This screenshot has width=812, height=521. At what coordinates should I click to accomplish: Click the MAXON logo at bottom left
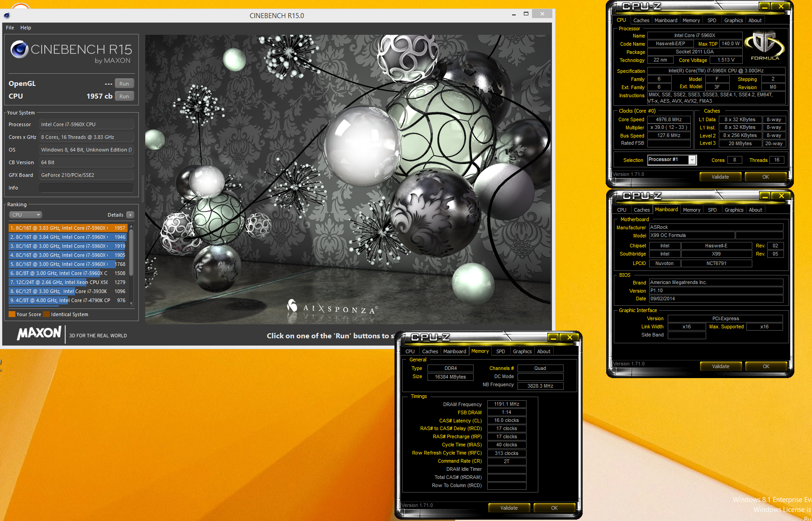point(39,333)
